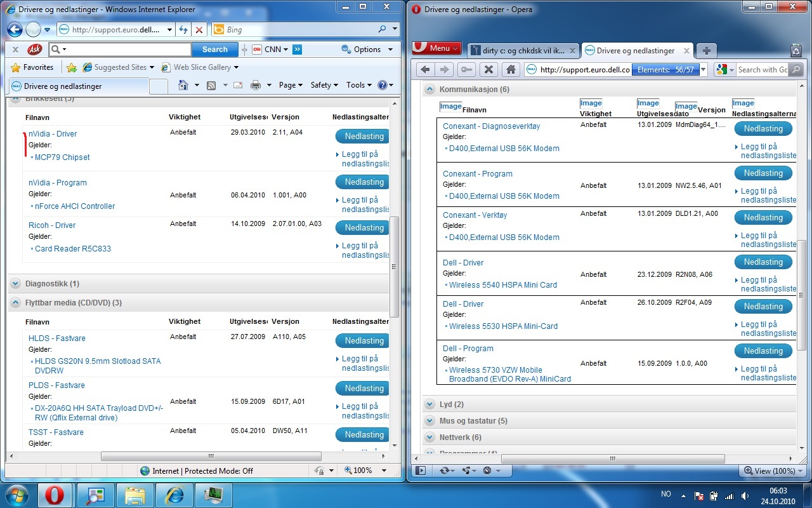Image resolution: width=812 pixels, height=508 pixels.
Task: Click the Ask toolbar expand chevron (>>)
Action: pos(297,49)
